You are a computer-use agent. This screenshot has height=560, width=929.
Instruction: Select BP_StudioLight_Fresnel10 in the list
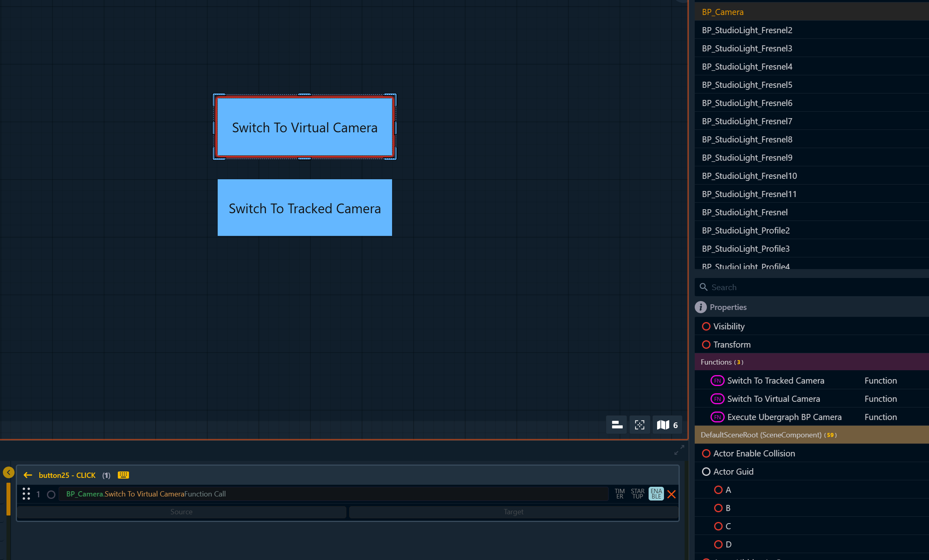[812, 176]
